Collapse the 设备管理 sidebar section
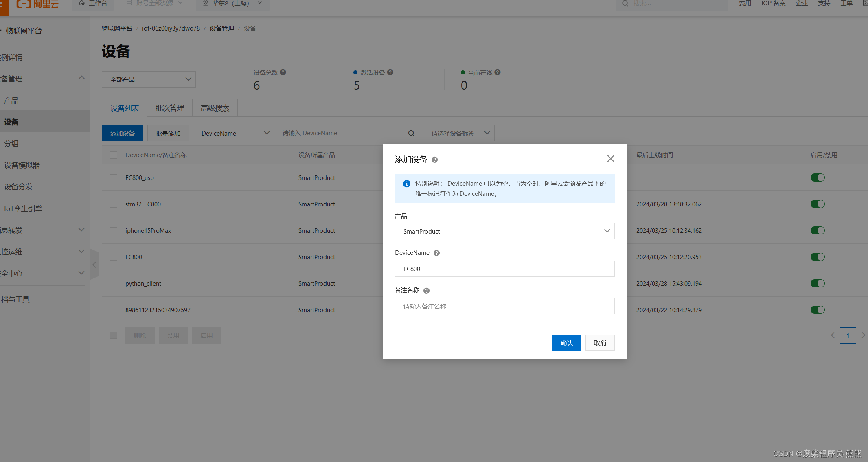 [81, 77]
